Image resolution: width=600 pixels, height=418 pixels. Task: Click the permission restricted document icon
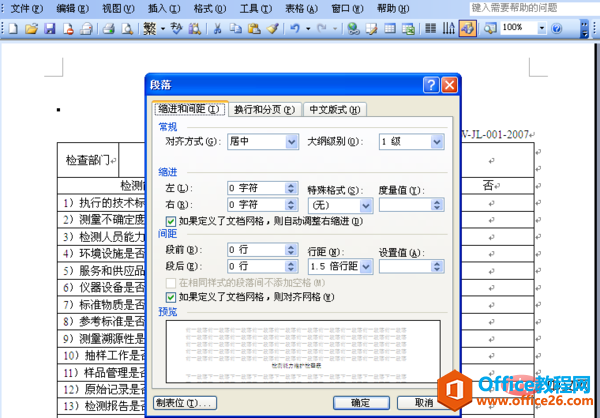tap(68, 29)
